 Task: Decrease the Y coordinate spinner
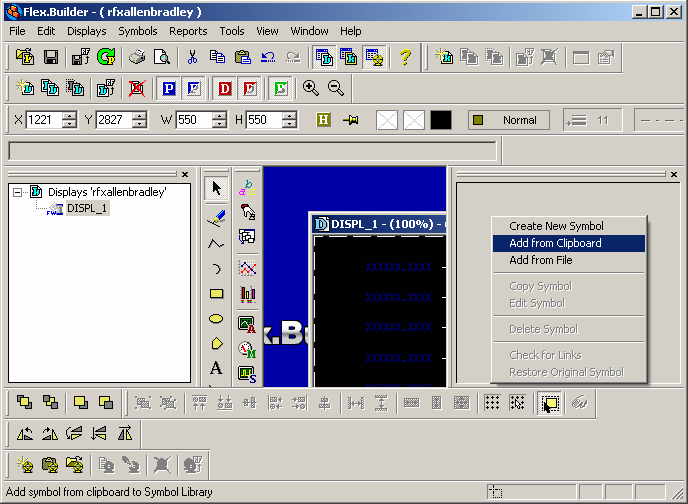(x=139, y=124)
